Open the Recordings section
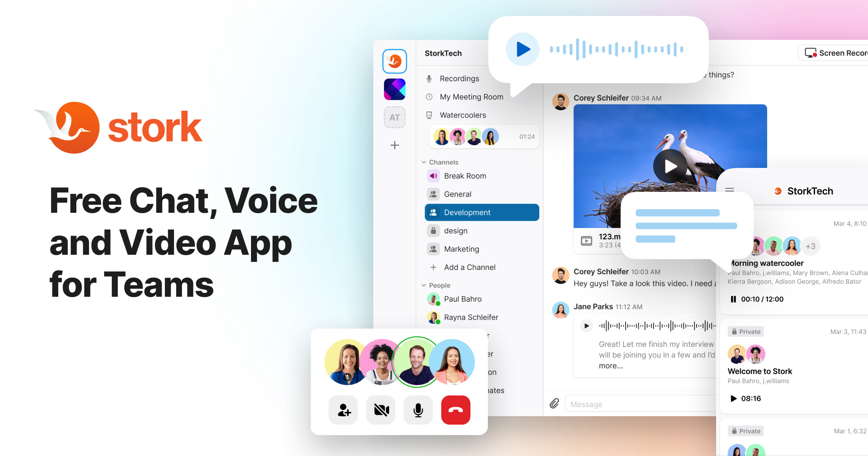This screenshot has width=868, height=456. tap(459, 78)
